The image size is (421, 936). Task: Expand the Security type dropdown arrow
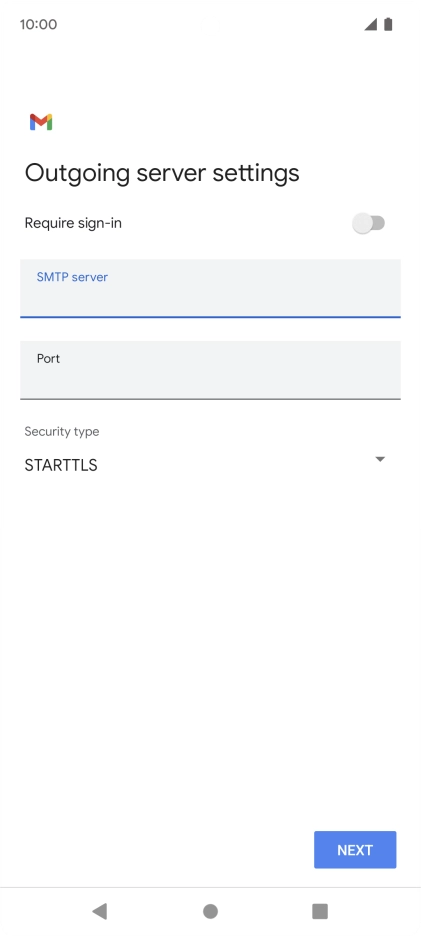(x=380, y=459)
